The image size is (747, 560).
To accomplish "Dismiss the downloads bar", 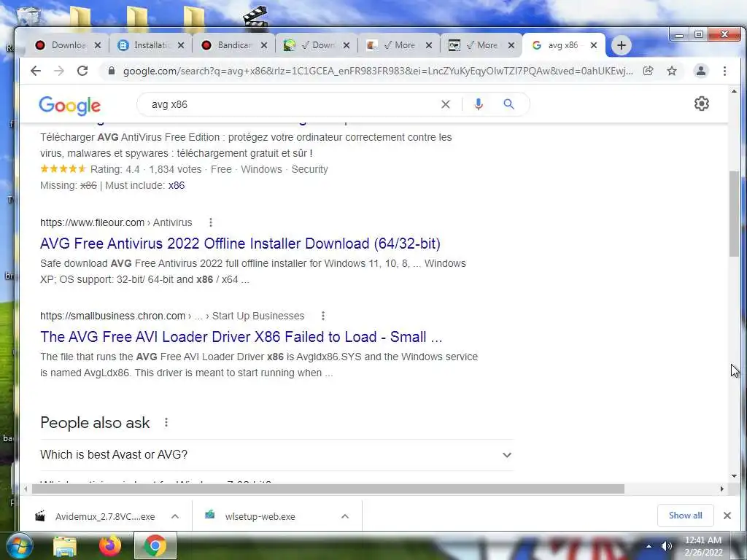I will click(x=727, y=516).
